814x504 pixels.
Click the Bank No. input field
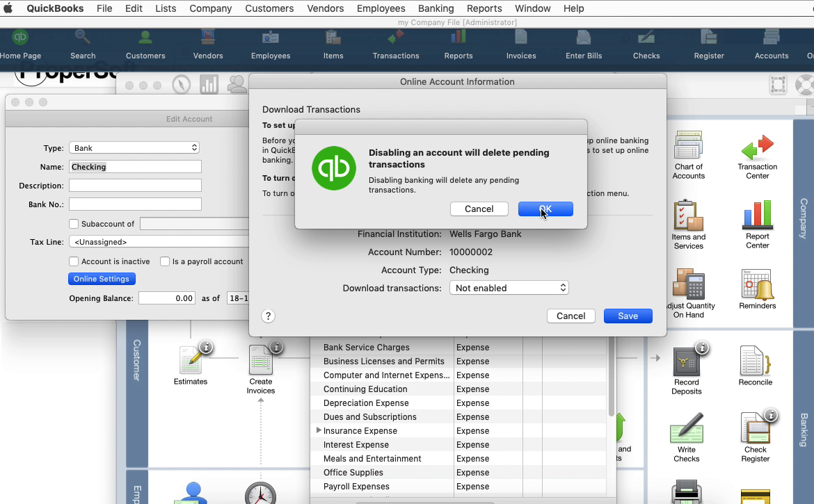tap(135, 204)
